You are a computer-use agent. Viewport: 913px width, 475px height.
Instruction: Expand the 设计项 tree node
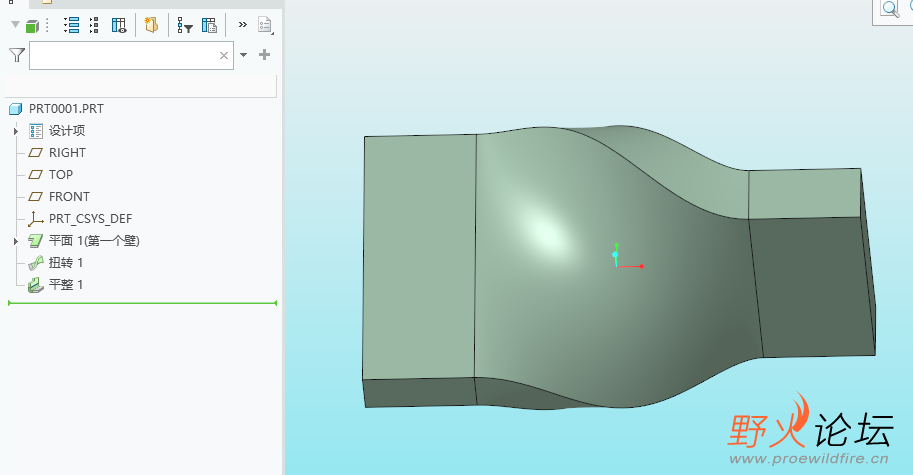(16, 131)
